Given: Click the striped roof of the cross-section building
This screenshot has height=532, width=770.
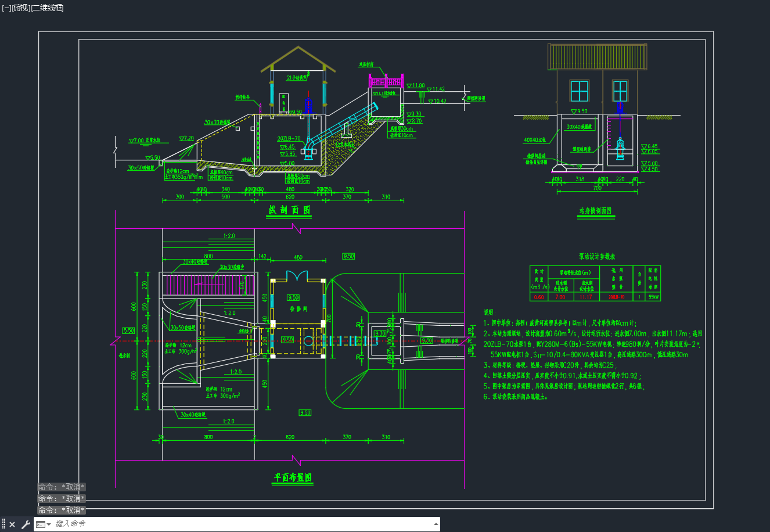Looking at the screenshot, I should [x=597, y=57].
